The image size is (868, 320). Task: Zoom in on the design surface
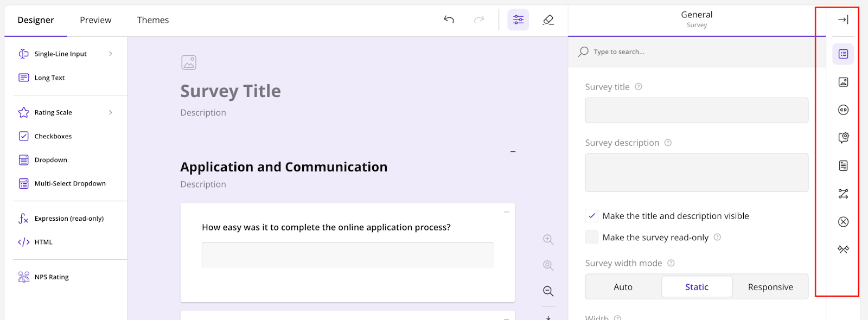tap(548, 239)
